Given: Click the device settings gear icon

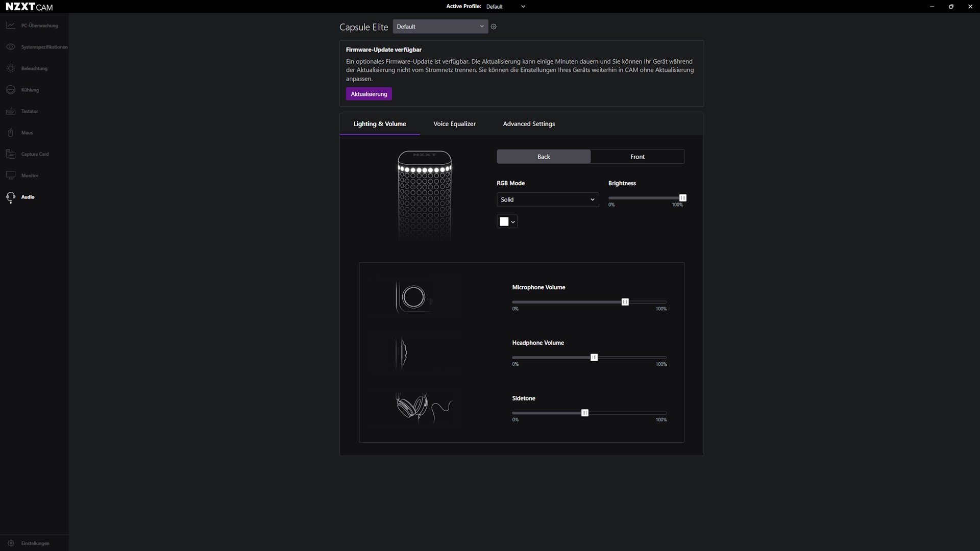Looking at the screenshot, I should (494, 26).
